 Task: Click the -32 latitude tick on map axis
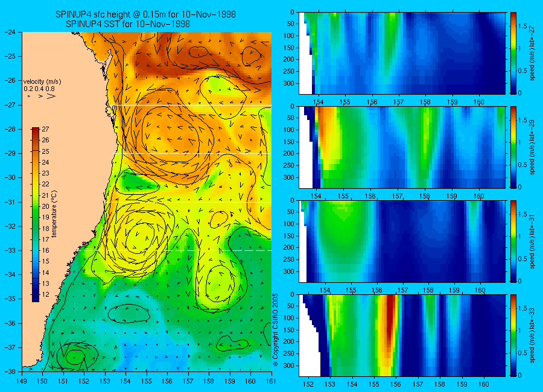10,226
